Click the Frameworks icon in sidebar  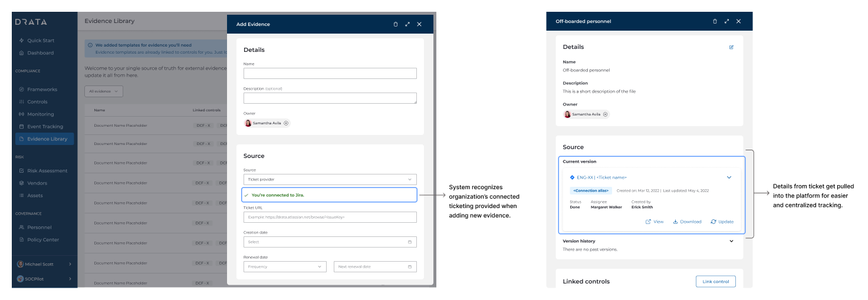(22, 90)
